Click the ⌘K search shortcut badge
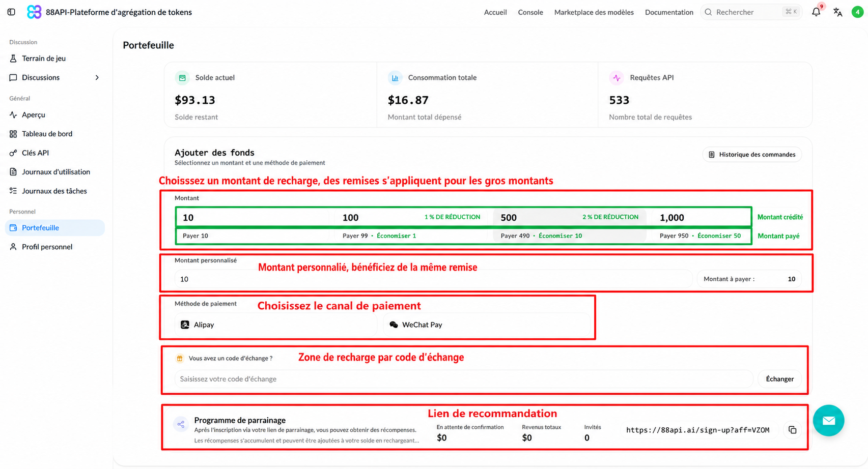The width and height of the screenshot is (868, 469). point(791,12)
